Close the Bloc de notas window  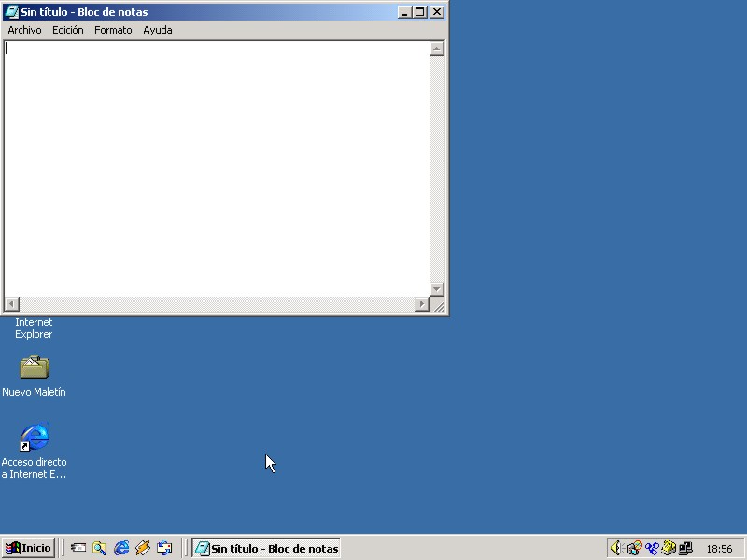point(437,12)
